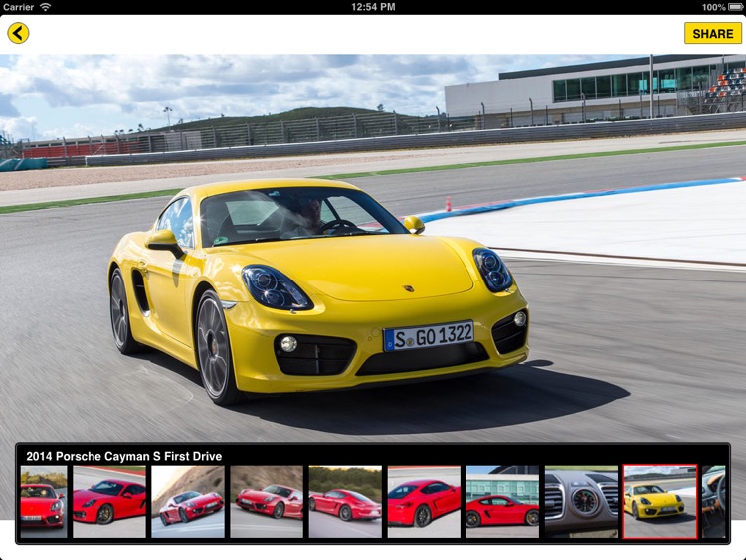Select red Porsche with yellow brake calipers thumbnail

109,501
